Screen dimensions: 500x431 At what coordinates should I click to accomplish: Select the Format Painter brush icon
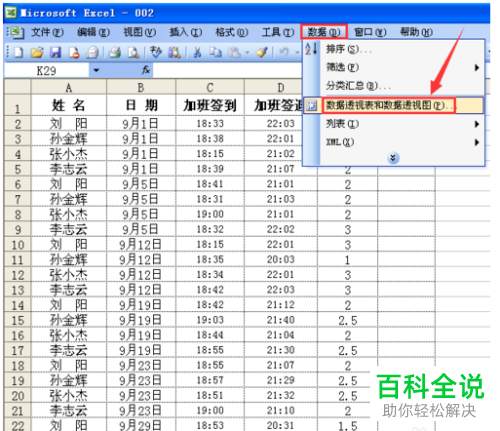pos(262,52)
